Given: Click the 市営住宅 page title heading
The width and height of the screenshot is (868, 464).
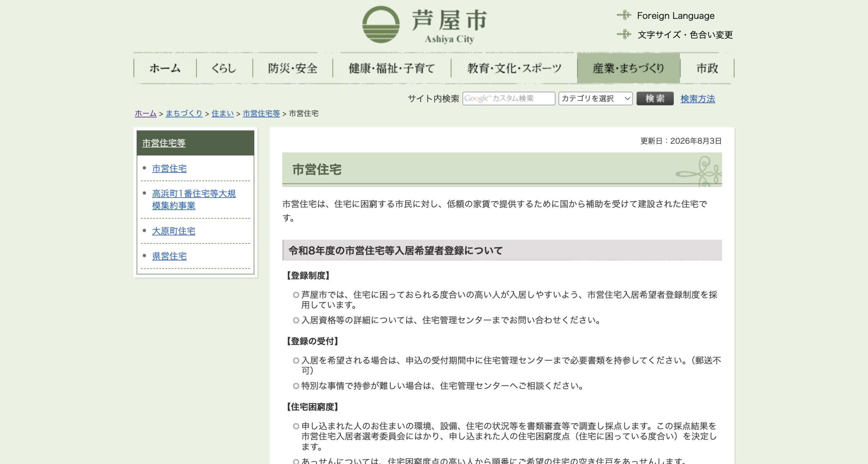Looking at the screenshot, I should tap(317, 169).
